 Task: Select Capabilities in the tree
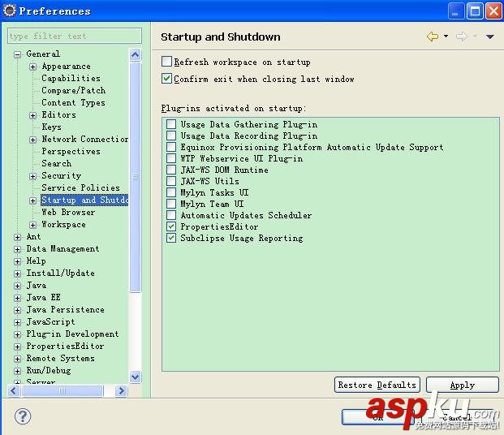click(x=71, y=78)
